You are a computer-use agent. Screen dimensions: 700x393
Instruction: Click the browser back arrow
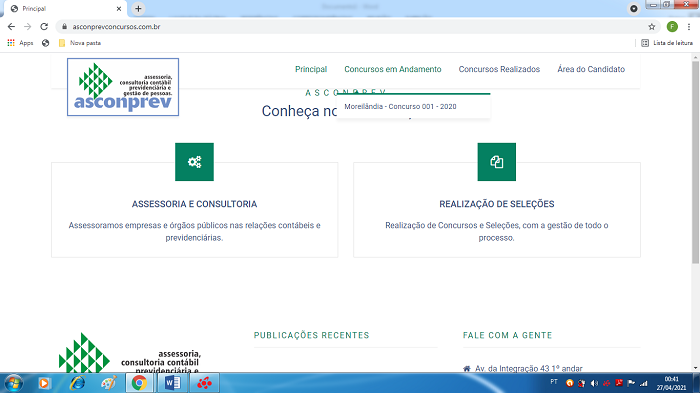[x=11, y=27]
